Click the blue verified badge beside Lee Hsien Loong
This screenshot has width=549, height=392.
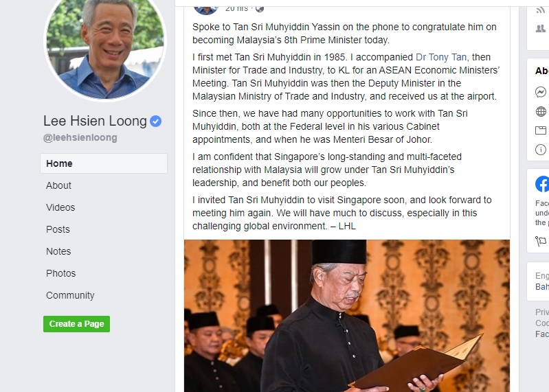point(155,122)
